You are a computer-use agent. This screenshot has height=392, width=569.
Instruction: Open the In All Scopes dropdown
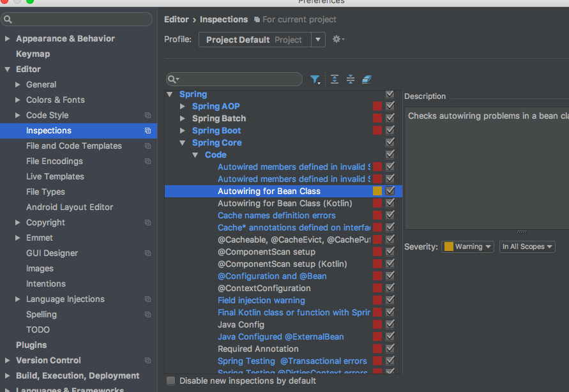coord(527,246)
